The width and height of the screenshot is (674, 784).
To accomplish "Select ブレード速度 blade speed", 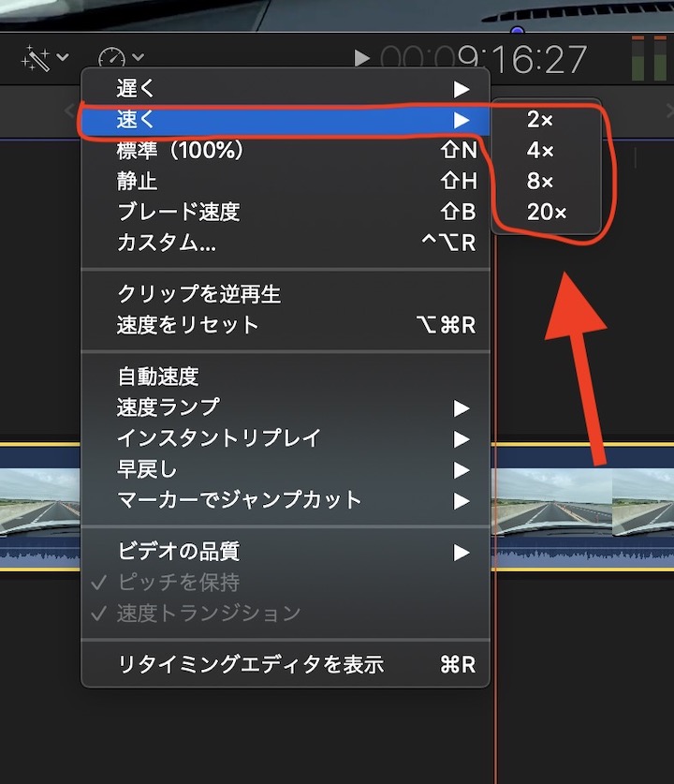I will point(286,212).
